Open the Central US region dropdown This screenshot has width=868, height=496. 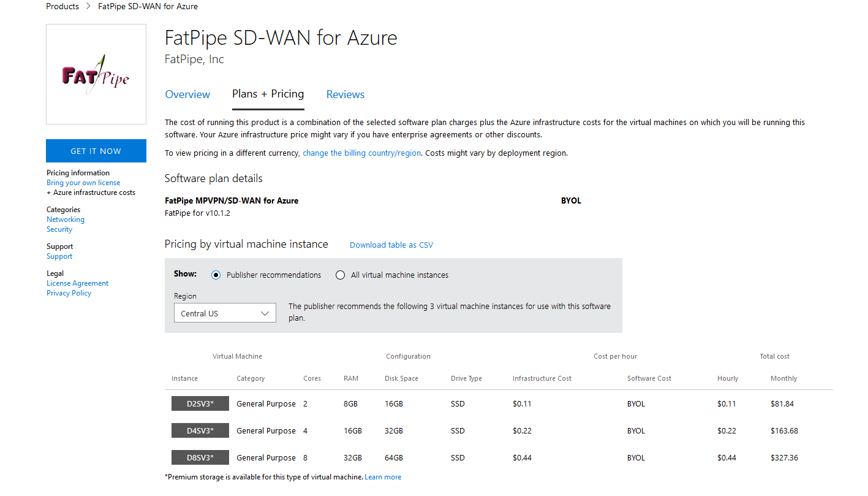coord(225,313)
